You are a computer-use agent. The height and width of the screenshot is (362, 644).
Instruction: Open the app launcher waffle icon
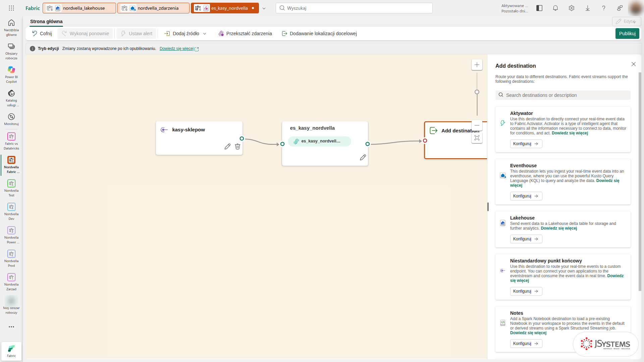coord(11,8)
